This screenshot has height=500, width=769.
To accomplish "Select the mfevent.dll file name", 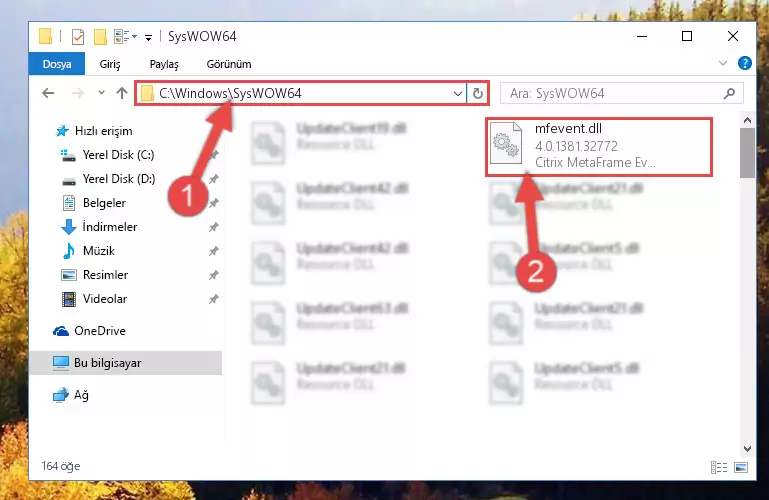I will click(x=568, y=128).
